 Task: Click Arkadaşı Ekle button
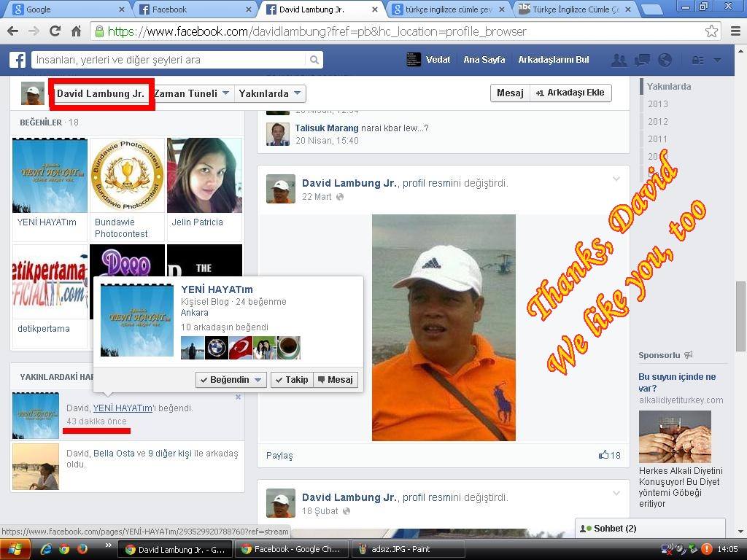570,93
